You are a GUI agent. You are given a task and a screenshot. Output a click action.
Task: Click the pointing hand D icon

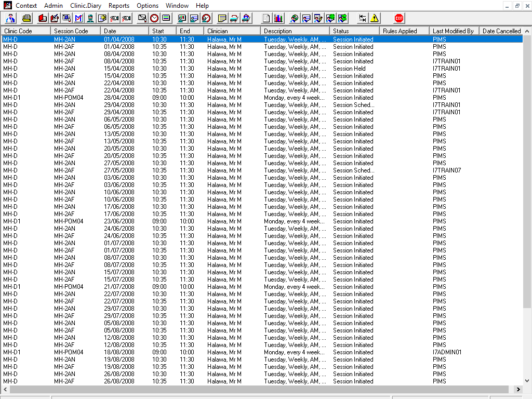[x=114, y=18]
